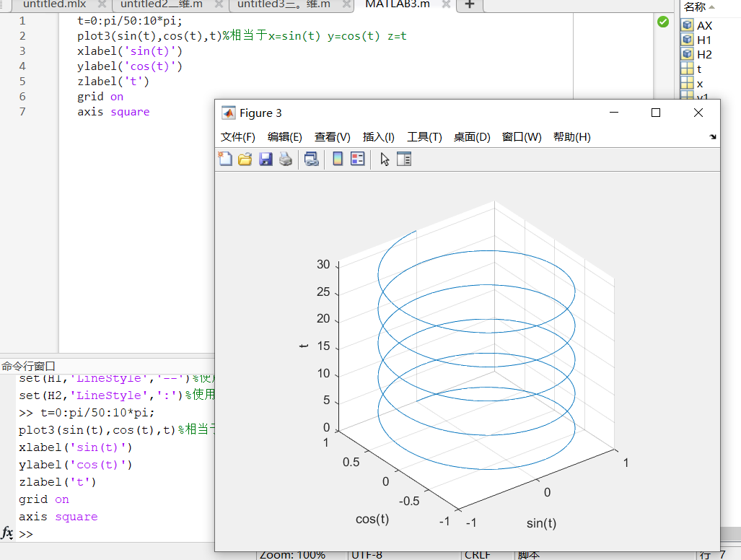The image size is (741, 560).
Task: Open the Property Inspector icon
Action: (x=404, y=159)
